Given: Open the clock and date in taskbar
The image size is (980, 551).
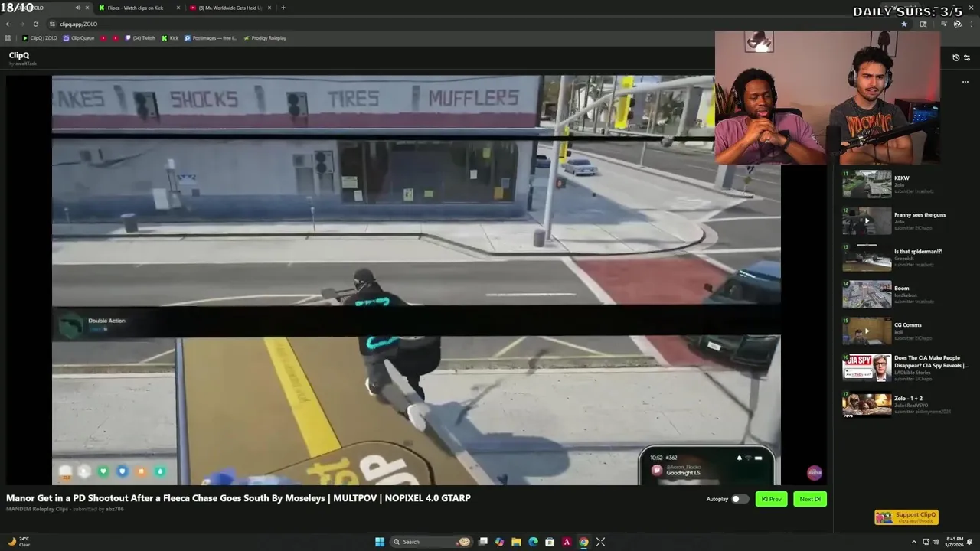Looking at the screenshot, I should pyautogui.click(x=955, y=542).
